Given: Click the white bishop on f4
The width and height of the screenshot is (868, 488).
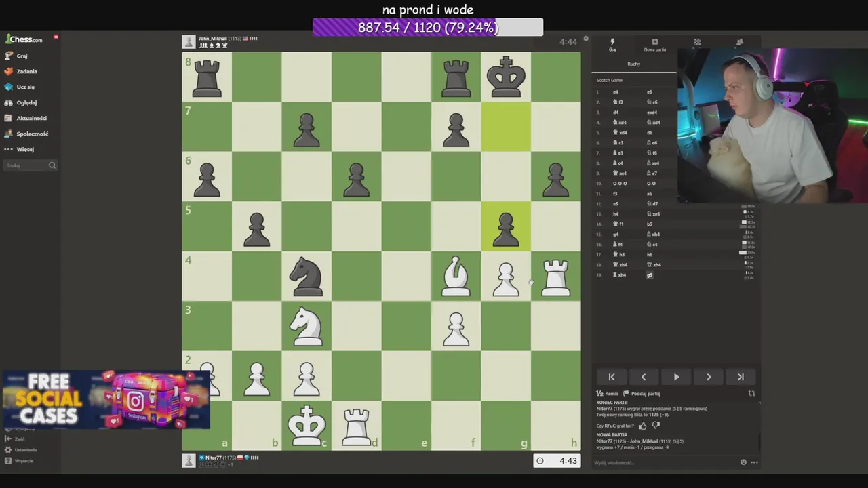Looking at the screenshot, I should pyautogui.click(x=456, y=276).
